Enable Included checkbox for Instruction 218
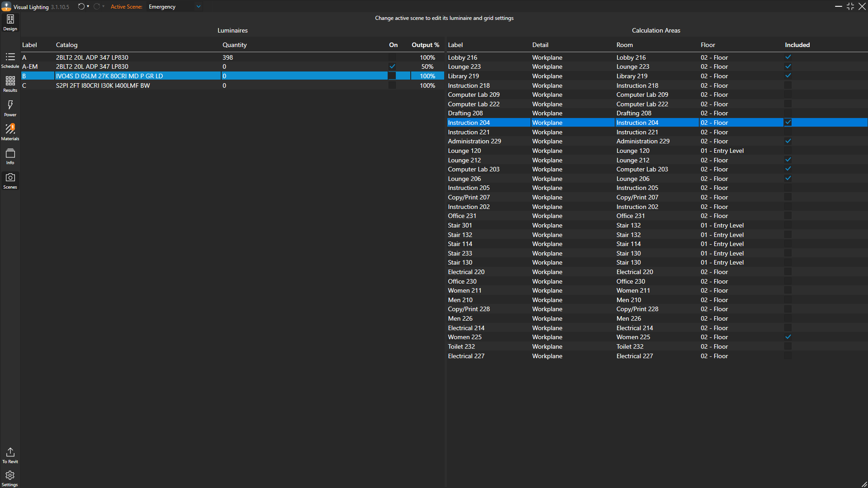This screenshot has width=868, height=488. (x=788, y=85)
